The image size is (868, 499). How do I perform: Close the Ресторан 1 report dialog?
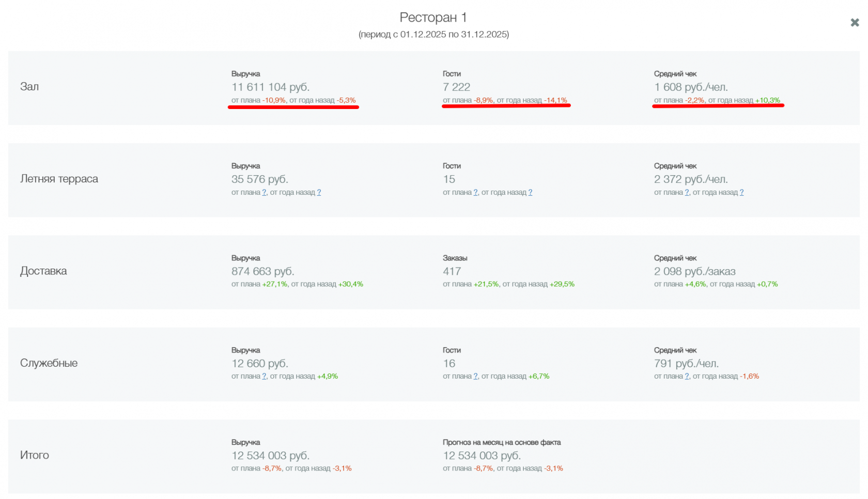point(855,23)
